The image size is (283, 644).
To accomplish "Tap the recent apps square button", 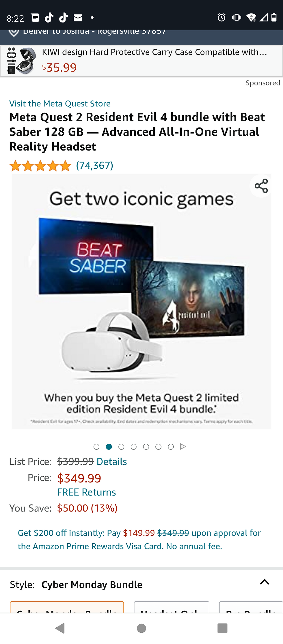I will [x=222, y=628].
